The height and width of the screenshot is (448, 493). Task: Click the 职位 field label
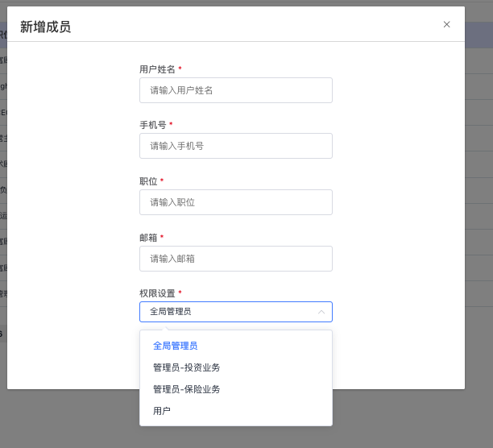tap(148, 181)
